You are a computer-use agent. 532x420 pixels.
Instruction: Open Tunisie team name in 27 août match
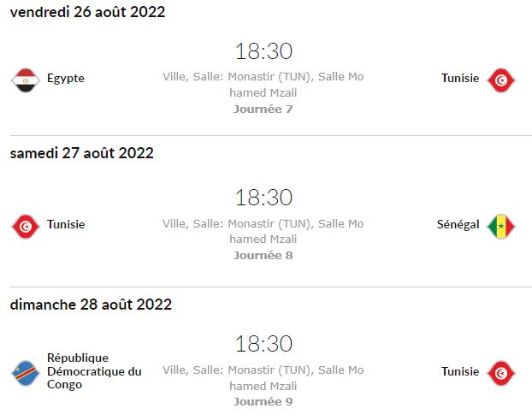(66, 224)
